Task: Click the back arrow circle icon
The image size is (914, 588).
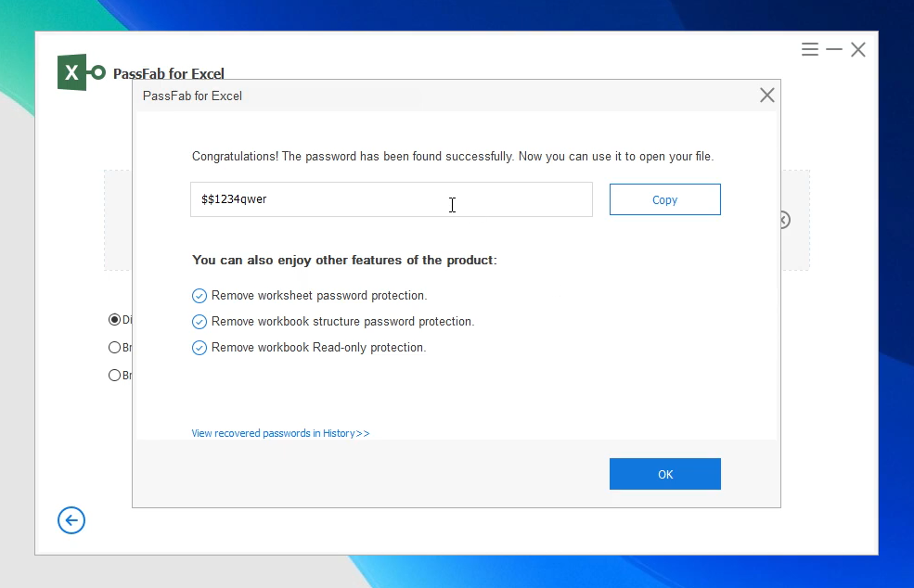Action: [x=71, y=520]
